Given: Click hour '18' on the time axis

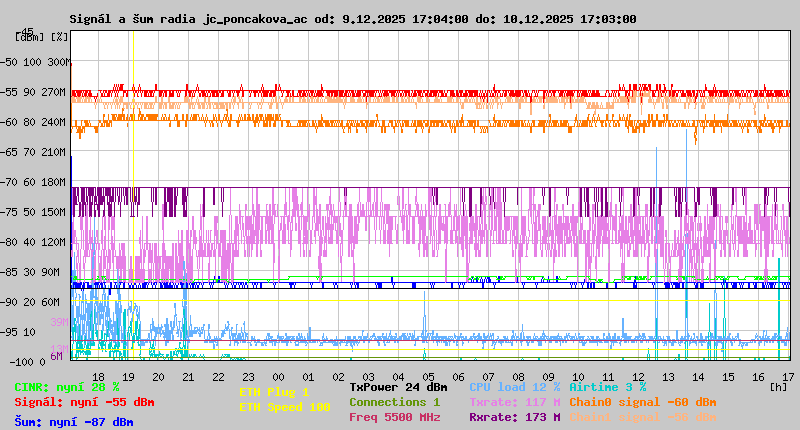Looking at the screenshot, I should tap(98, 377).
